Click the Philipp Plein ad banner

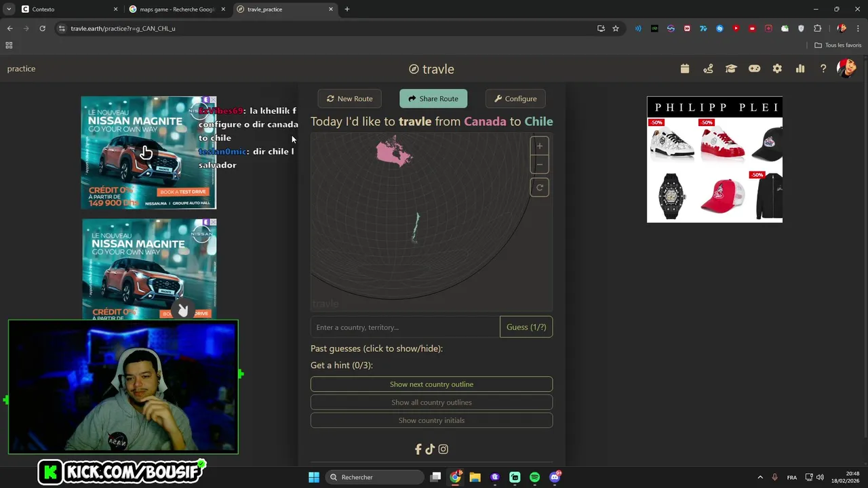pos(715,159)
